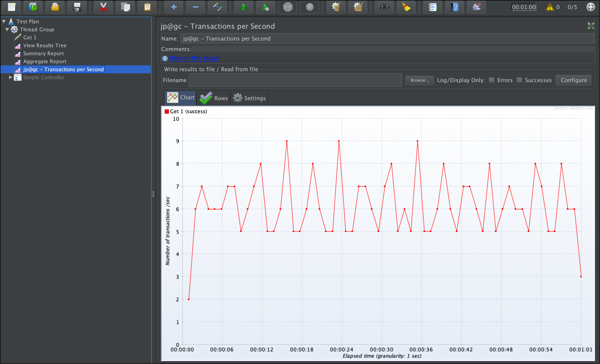Screen dimensions: 600x364
Task: Click the New test plan icon
Action: click(11, 7)
